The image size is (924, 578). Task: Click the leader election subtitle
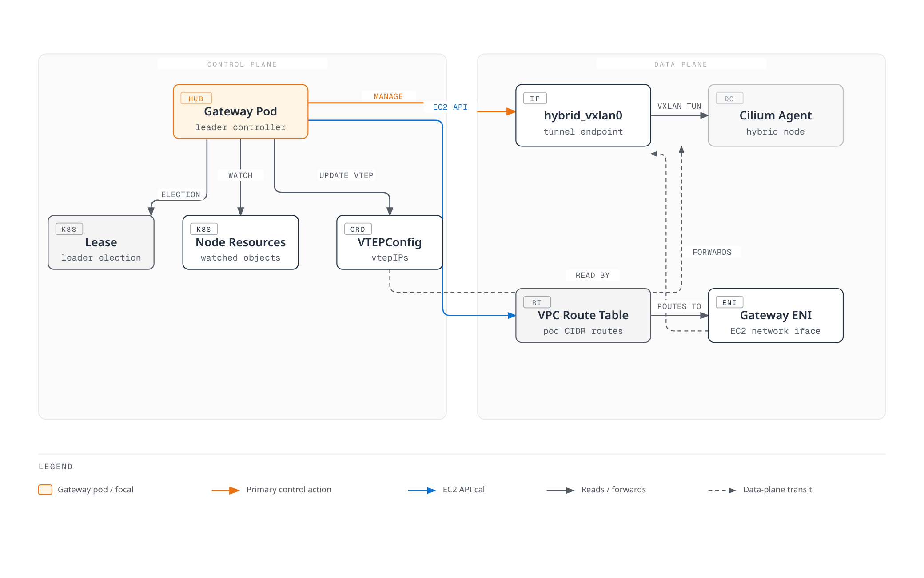[x=101, y=258]
